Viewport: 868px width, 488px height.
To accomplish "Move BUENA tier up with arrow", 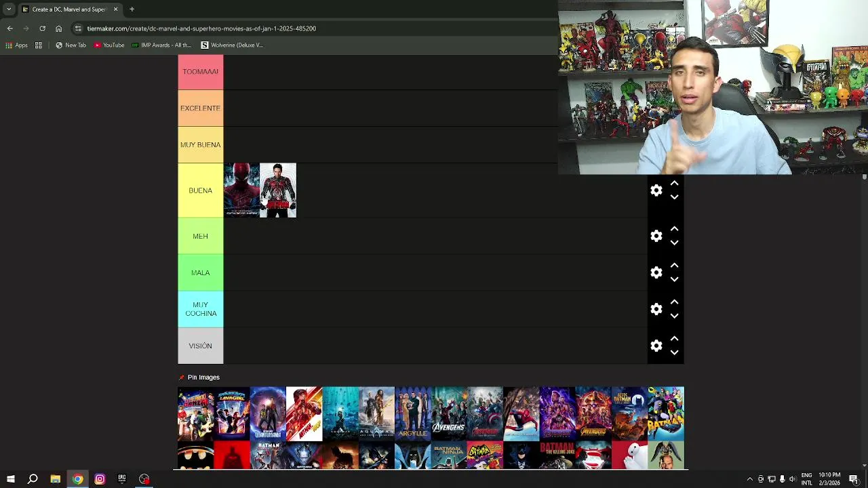I will (674, 184).
